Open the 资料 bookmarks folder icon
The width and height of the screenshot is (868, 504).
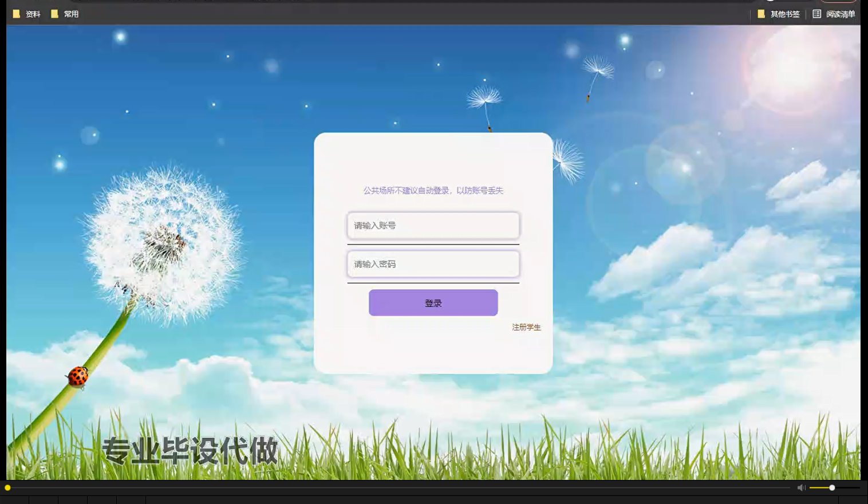(x=17, y=14)
